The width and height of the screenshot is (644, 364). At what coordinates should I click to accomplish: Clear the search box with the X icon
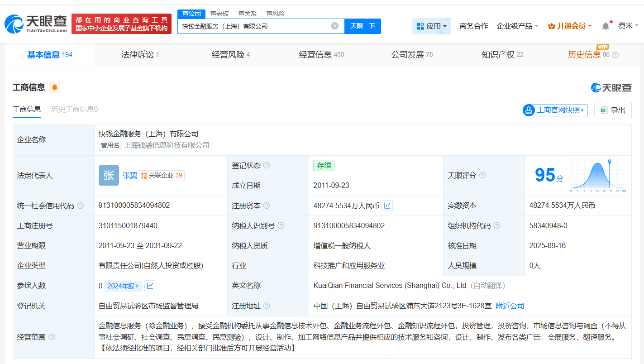pyautogui.click(x=334, y=26)
